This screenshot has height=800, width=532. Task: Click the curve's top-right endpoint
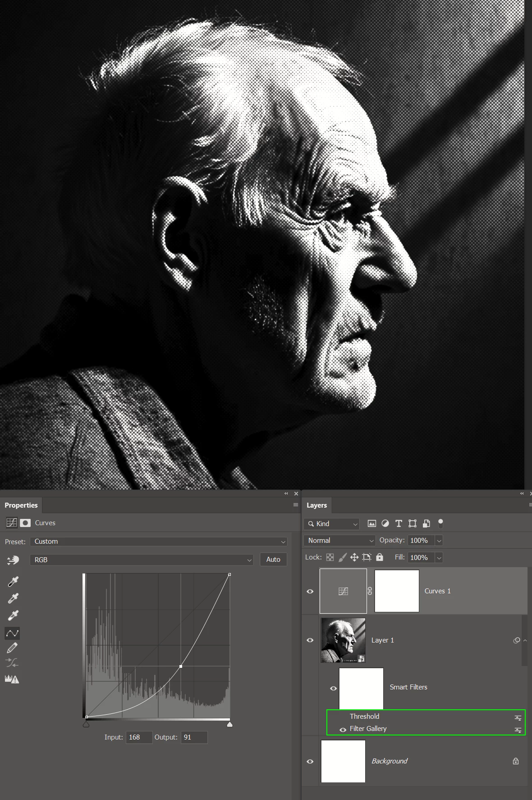(229, 574)
